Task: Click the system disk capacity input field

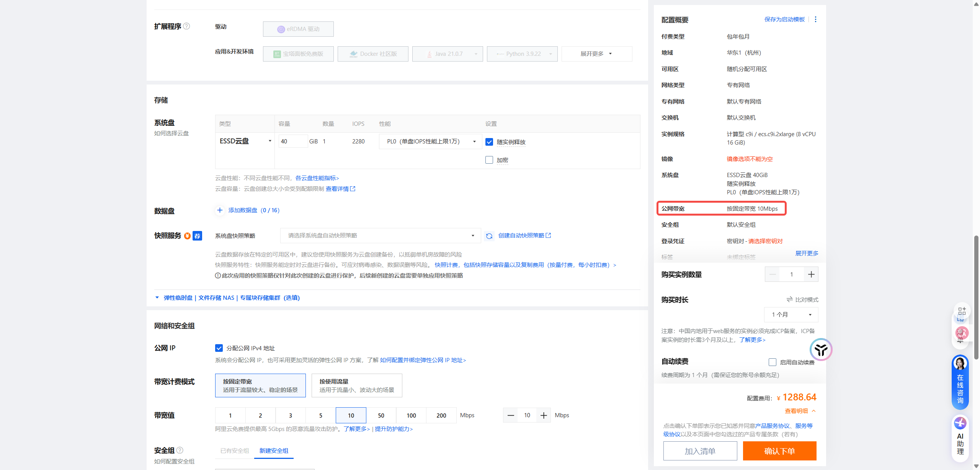Action: click(x=293, y=141)
